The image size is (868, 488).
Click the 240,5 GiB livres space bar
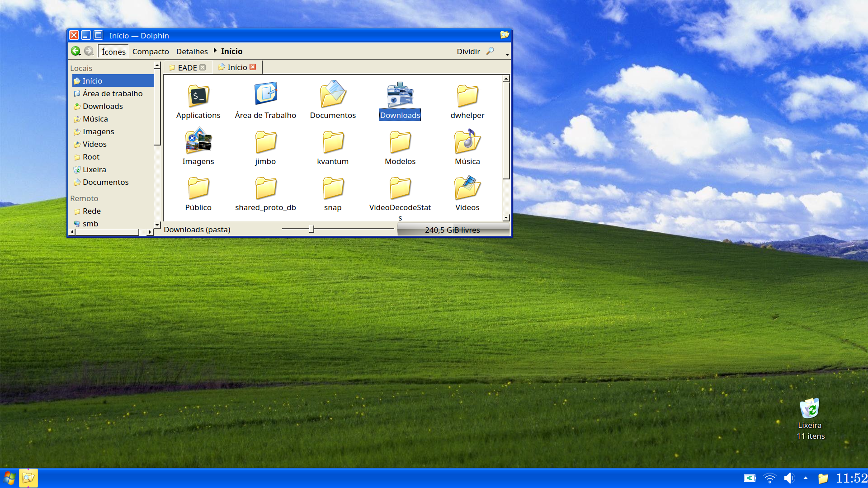tap(453, 230)
